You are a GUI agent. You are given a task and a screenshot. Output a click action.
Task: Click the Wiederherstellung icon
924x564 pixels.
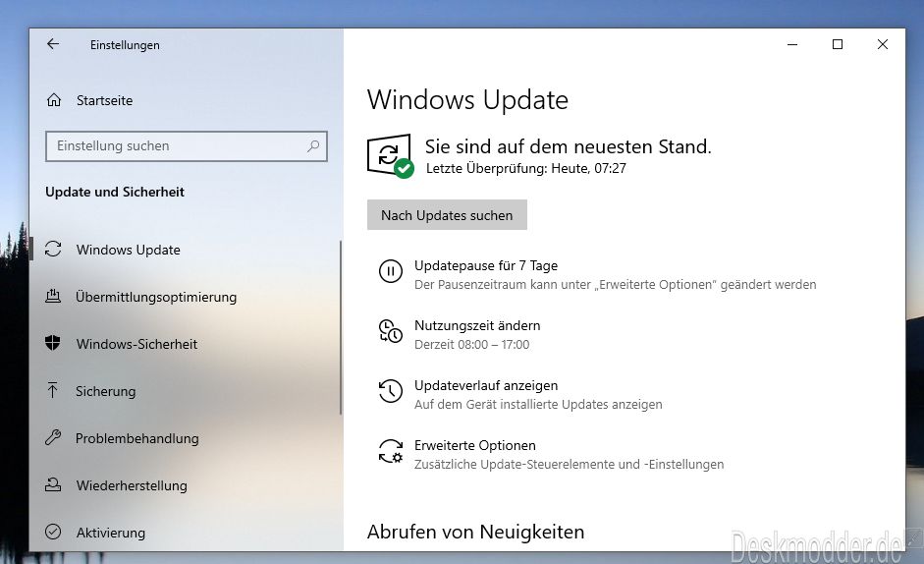(x=53, y=485)
